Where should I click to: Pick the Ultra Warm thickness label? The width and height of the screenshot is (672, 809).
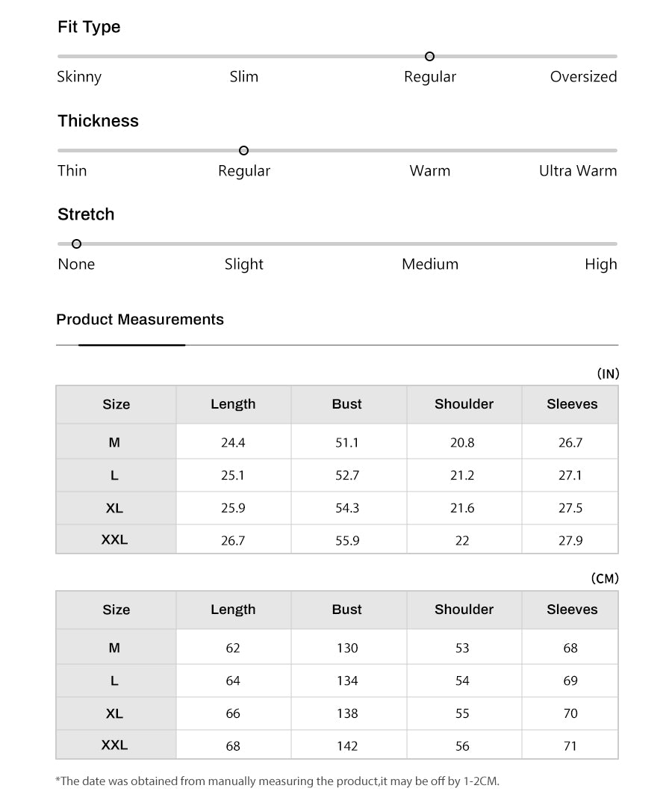click(x=578, y=171)
